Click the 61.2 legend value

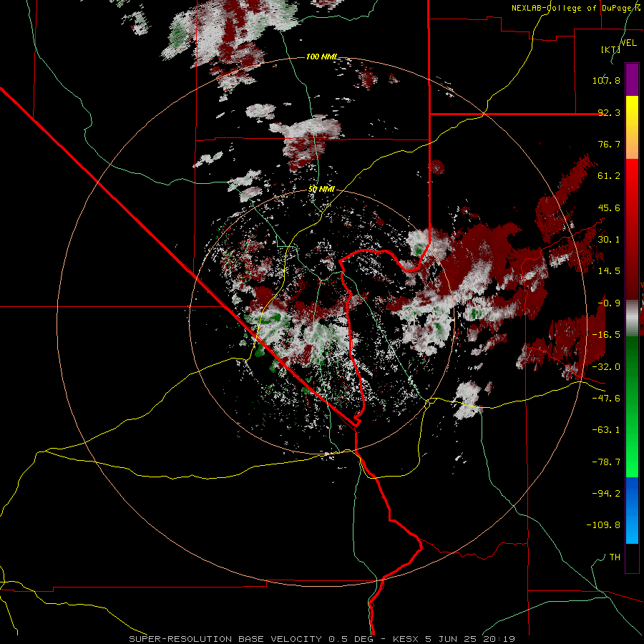[x=609, y=176]
